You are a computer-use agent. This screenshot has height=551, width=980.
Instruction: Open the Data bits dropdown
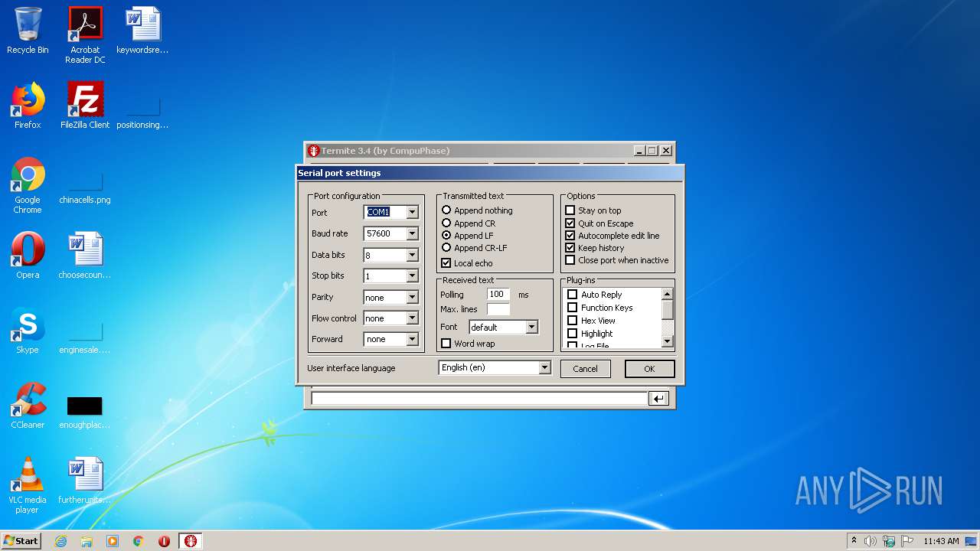point(412,256)
